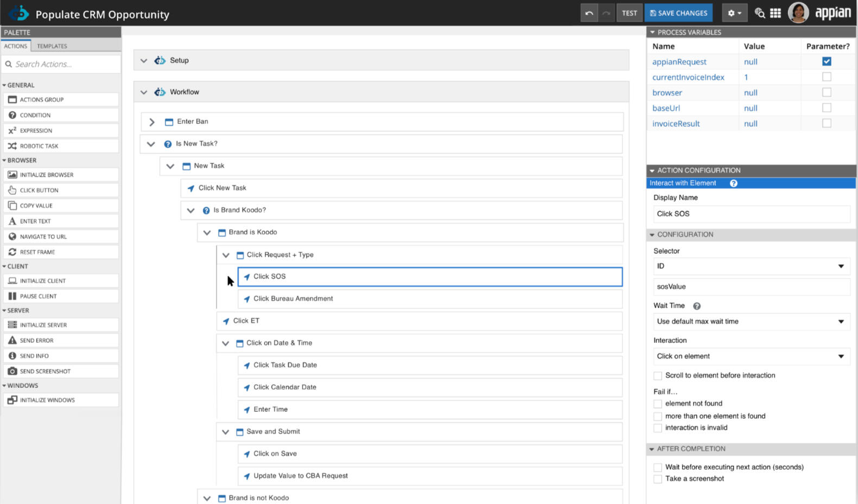Click the Wait Time help icon
858x504 pixels.
coord(697,306)
